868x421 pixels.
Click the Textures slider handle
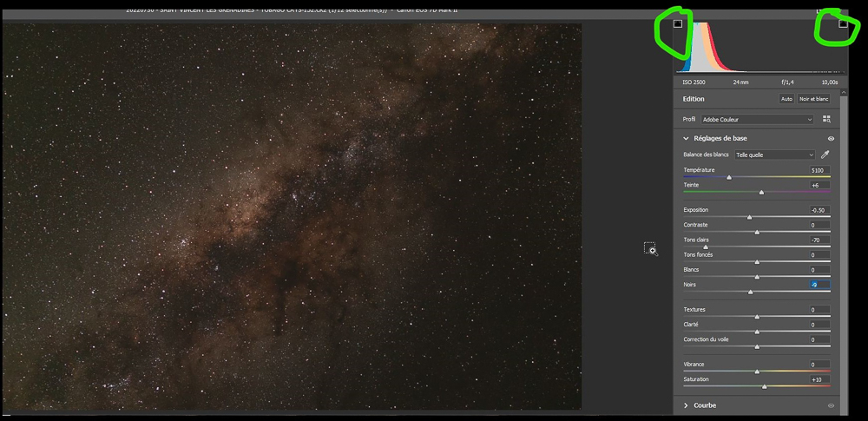point(757,317)
